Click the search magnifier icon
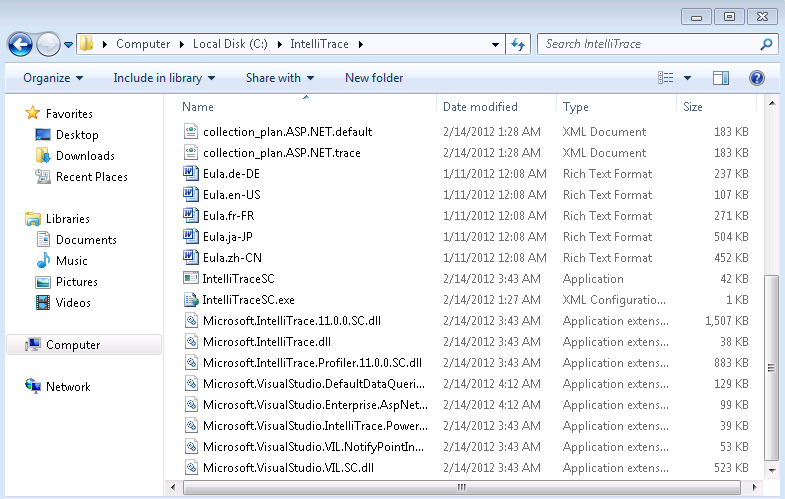 (766, 45)
